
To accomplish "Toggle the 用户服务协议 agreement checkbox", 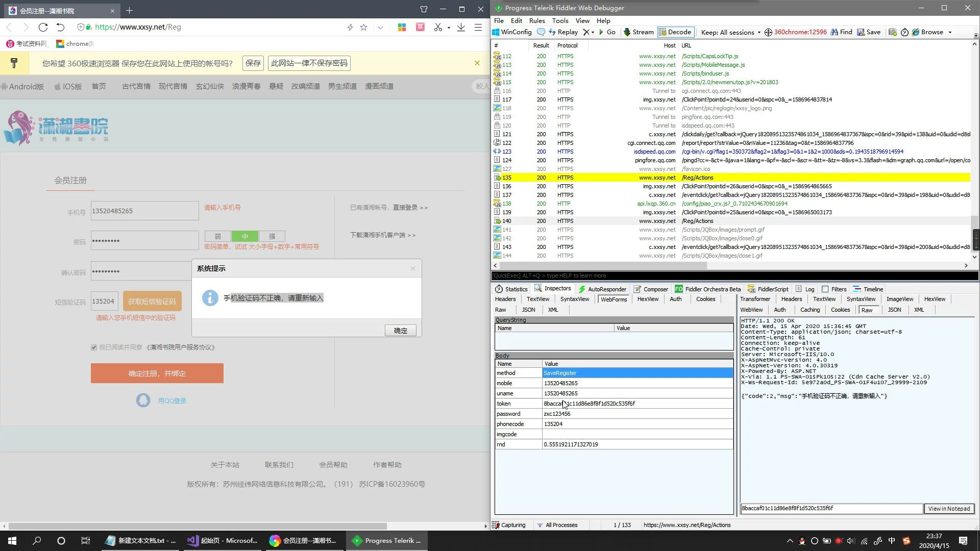I will 94,347.
